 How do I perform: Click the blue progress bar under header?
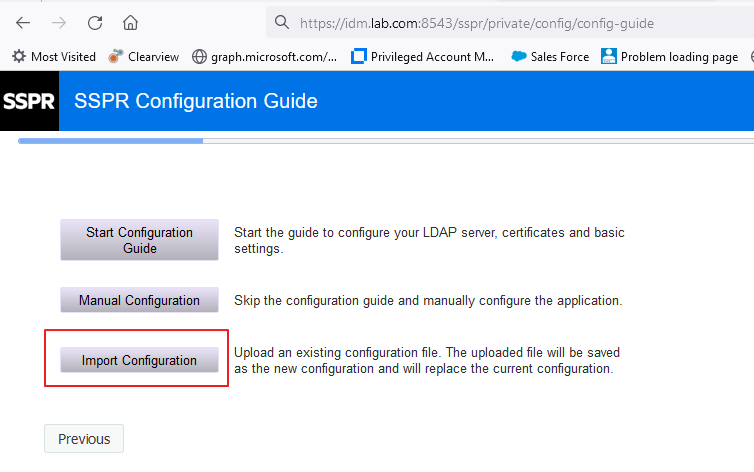coord(110,141)
